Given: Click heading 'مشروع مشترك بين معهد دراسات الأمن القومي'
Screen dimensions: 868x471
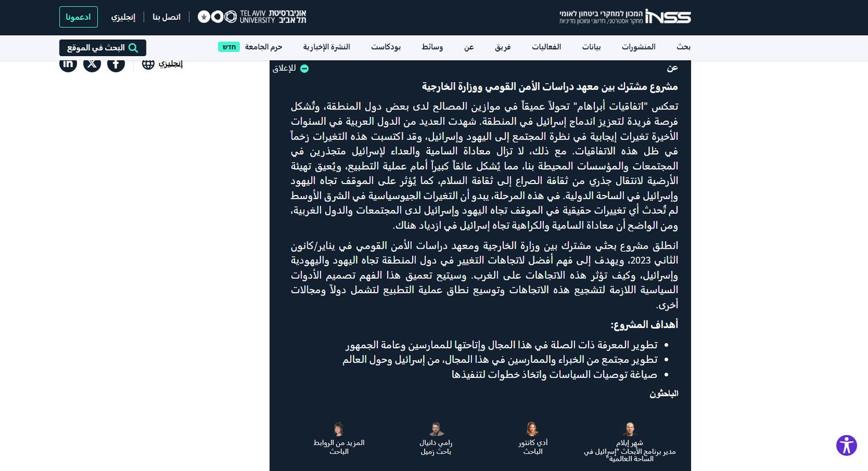Looking at the screenshot, I should tap(550, 87).
